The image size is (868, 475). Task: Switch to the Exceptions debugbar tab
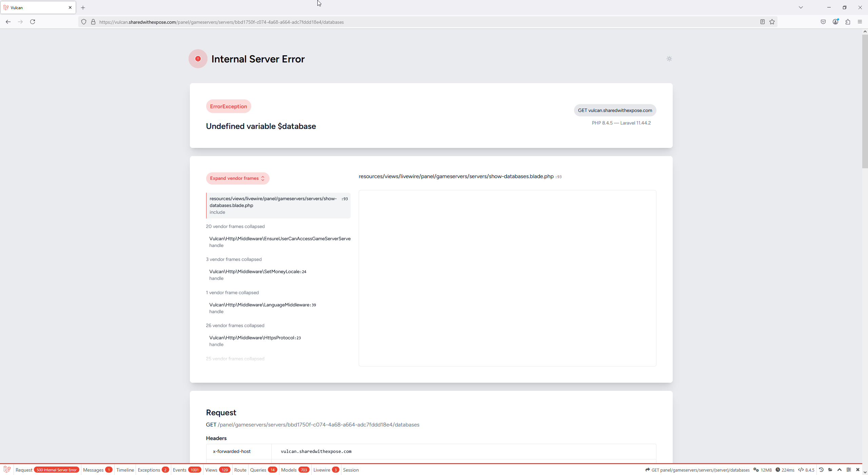click(x=153, y=470)
